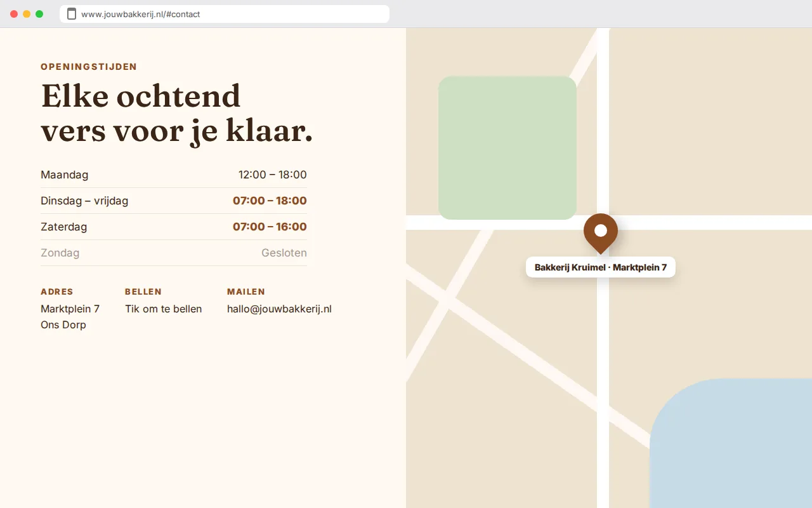Click the Elke ochtend vers voor je klaar headline
The image size is (812, 508).
pos(177,114)
